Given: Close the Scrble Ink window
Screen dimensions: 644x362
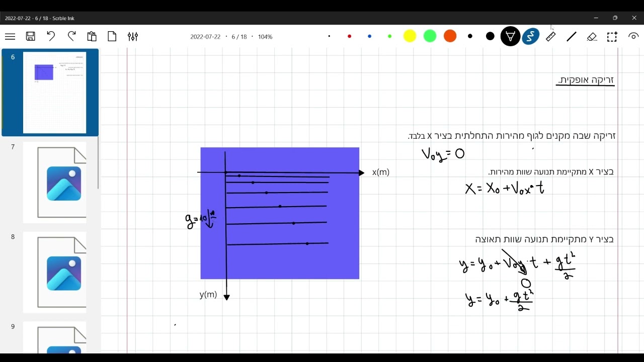Looking at the screenshot, I should [x=634, y=18].
